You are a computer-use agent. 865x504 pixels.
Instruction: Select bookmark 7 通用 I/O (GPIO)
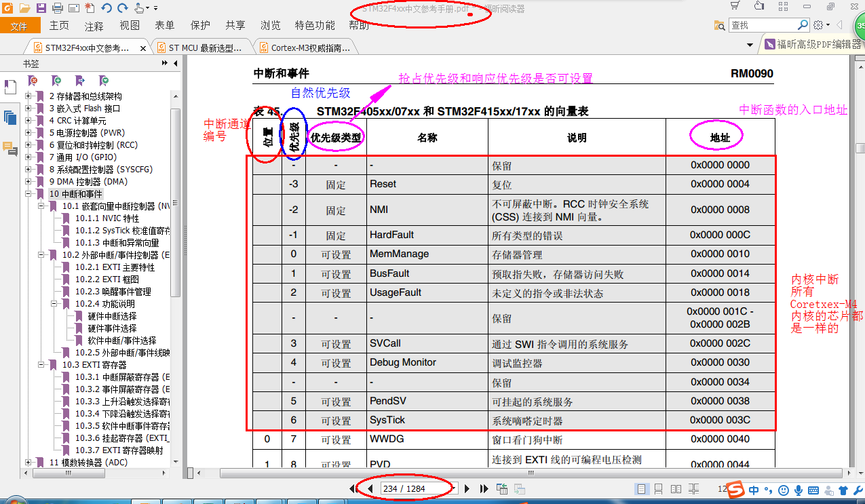pos(83,157)
